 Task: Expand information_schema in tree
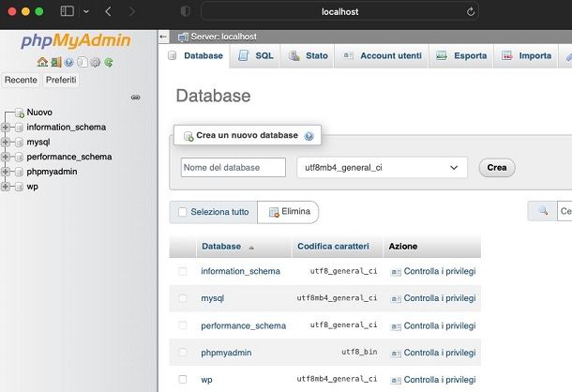6,127
